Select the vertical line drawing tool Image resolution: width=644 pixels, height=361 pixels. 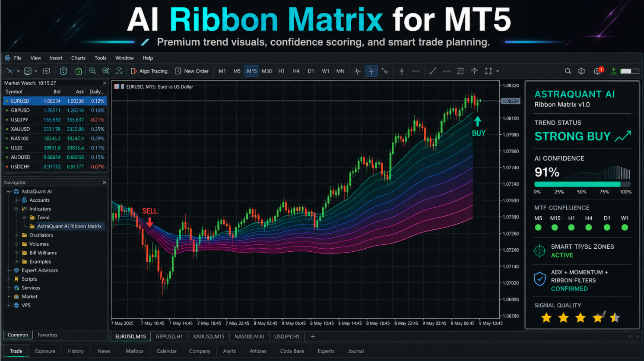click(x=402, y=71)
